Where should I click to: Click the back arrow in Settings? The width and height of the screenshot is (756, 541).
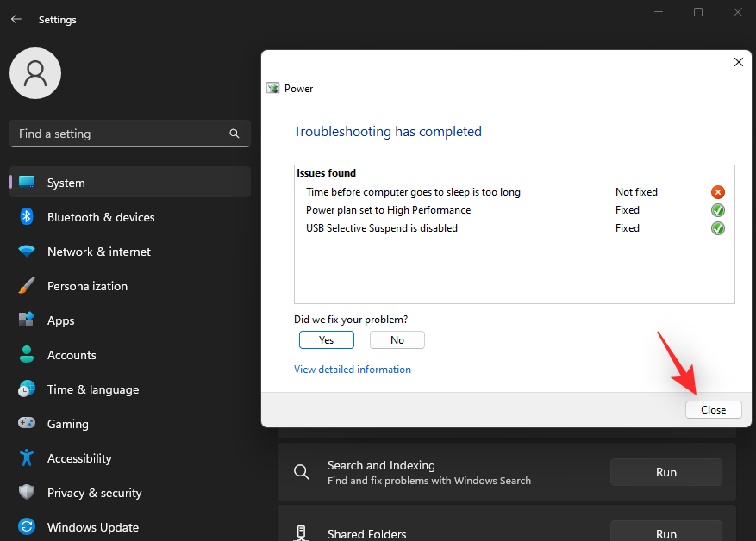[16, 19]
